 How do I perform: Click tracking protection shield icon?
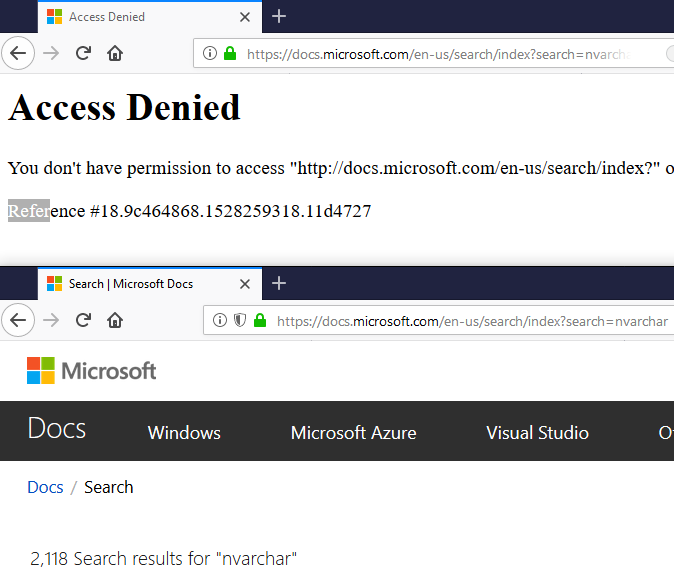coord(240,320)
